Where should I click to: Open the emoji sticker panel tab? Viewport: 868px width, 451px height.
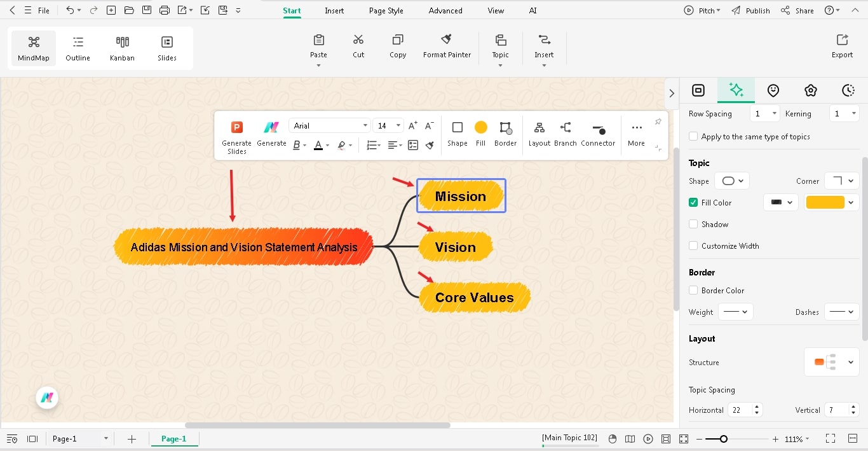(773, 90)
